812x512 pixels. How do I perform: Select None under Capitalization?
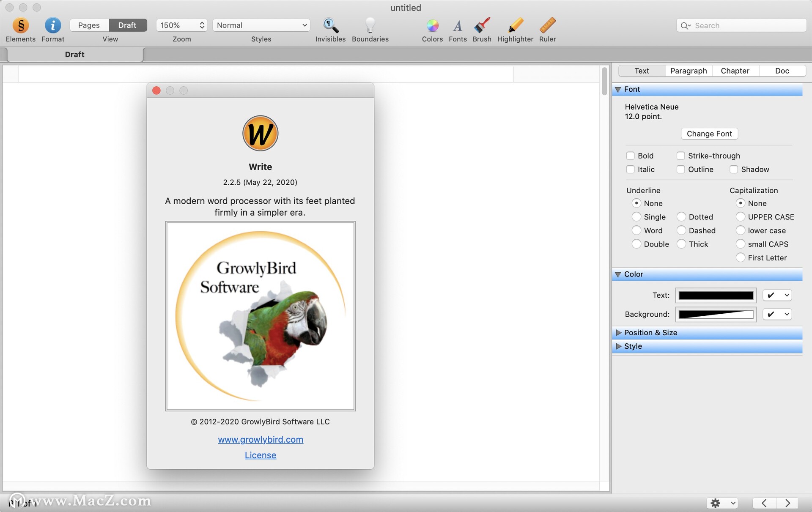(740, 203)
